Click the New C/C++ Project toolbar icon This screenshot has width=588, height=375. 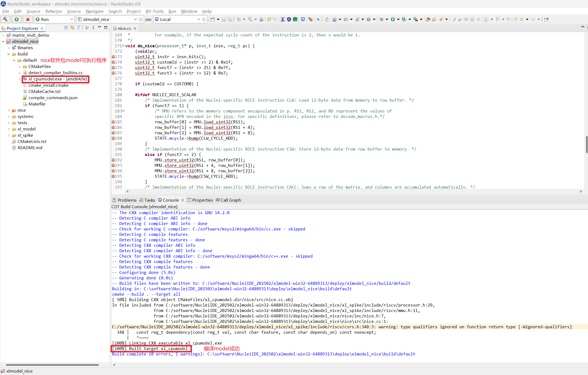pos(335,19)
